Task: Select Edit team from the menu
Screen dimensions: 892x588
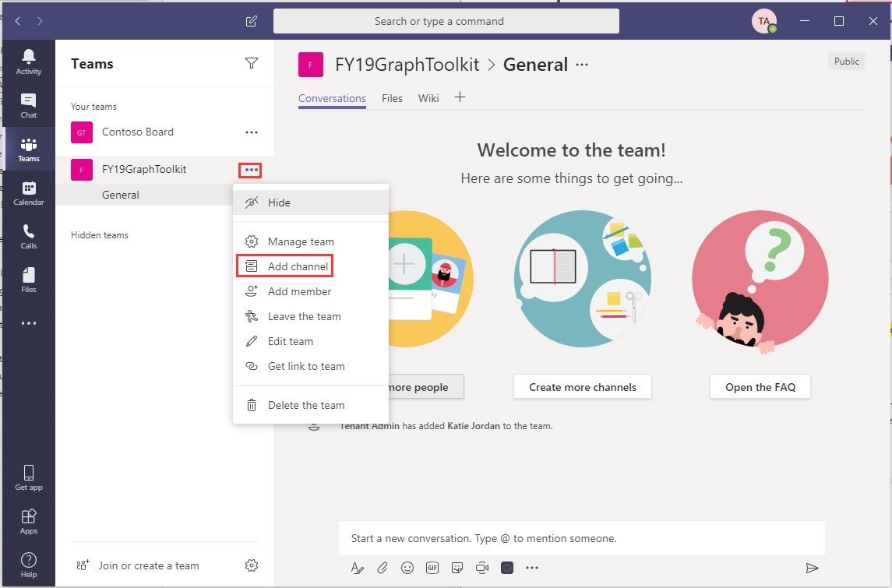Action: tap(311, 341)
